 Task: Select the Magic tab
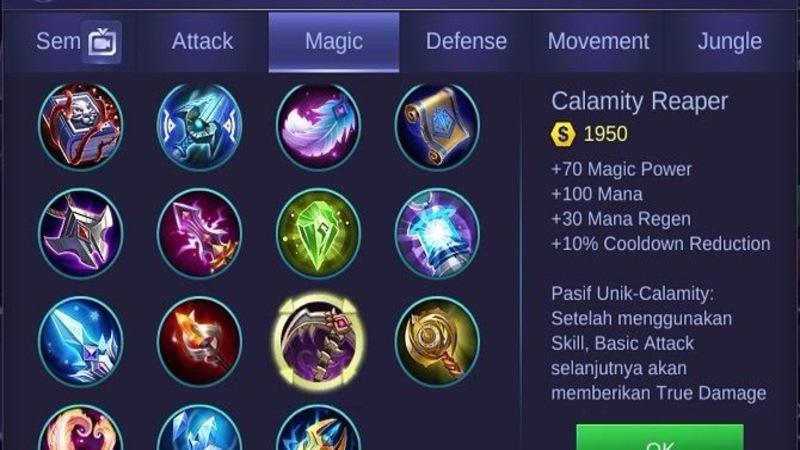[334, 41]
